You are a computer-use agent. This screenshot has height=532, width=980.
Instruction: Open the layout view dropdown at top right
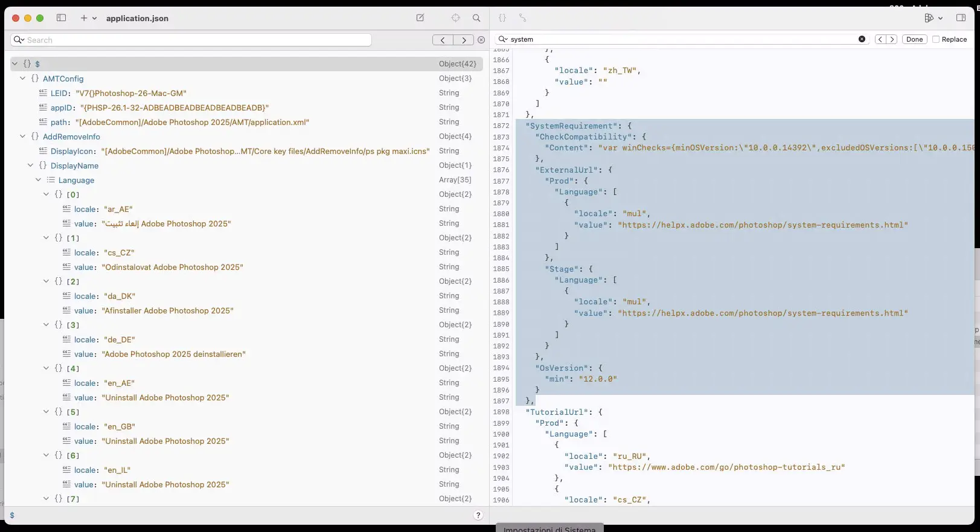pyautogui.click(x=934, y=18)
